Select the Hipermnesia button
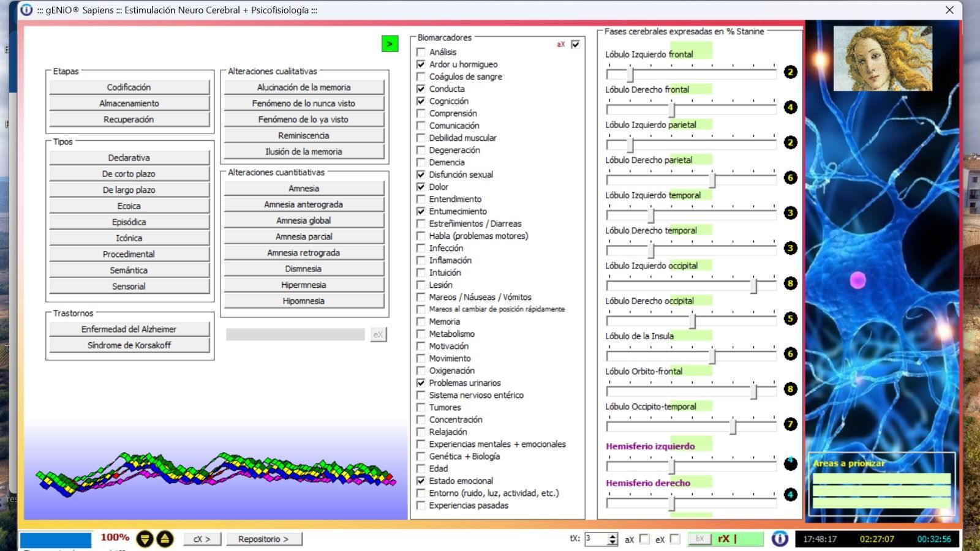Image resolution: width=980 pixels, height=551 pixels. [x=304, y=285]
